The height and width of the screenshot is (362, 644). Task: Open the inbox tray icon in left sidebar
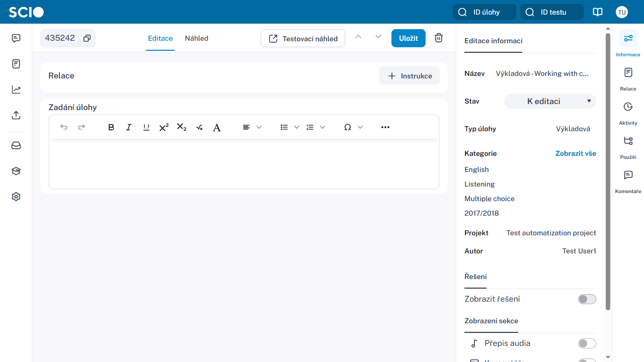[x=16, y=145]
